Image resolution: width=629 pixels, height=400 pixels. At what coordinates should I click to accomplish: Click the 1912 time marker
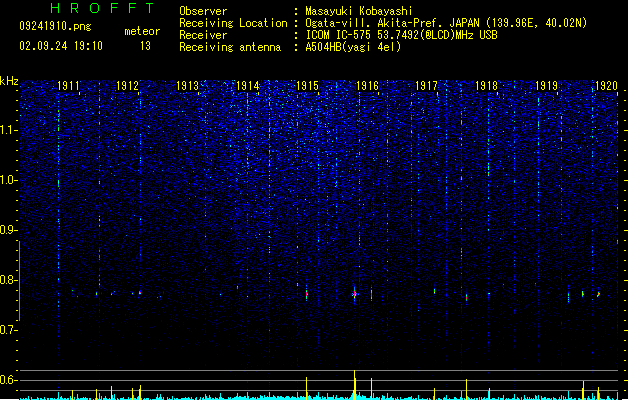click(x=128, y=85)
